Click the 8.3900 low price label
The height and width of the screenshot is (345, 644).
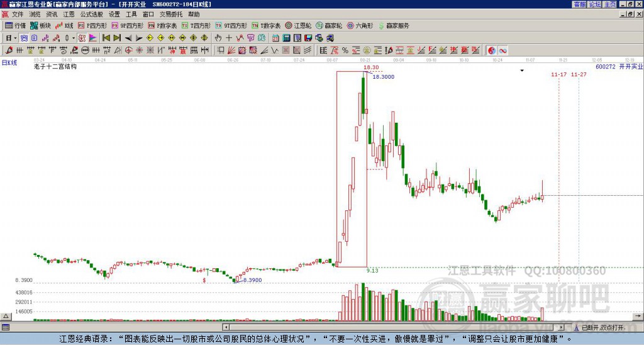252,280
